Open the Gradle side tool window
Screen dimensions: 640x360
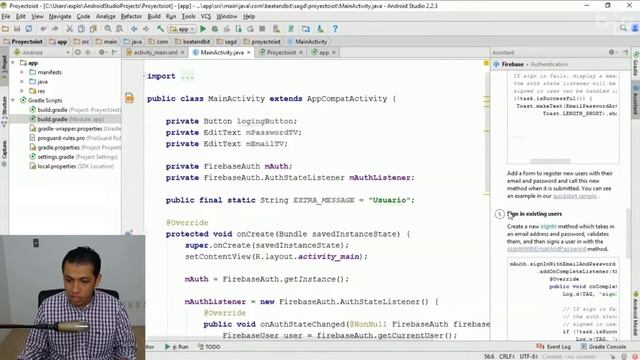(x=636, y=63)
